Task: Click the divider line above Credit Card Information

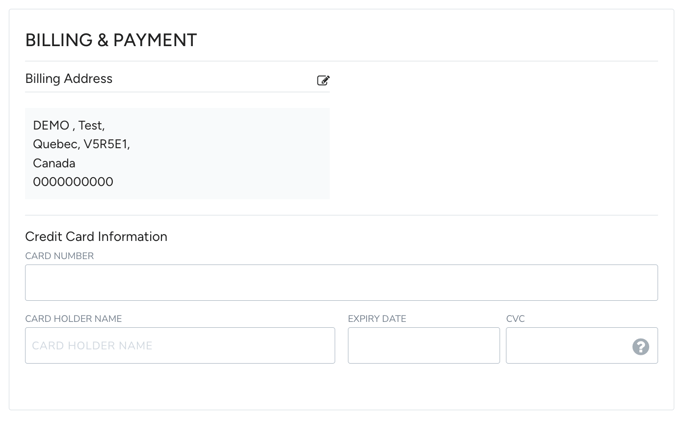Action: (341, 215)
